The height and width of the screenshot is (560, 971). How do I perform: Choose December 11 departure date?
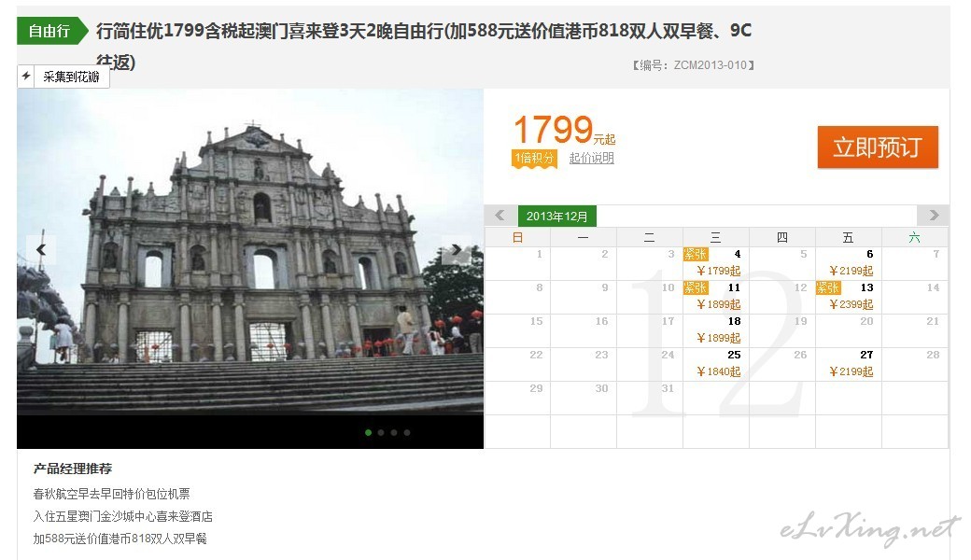[716, 297]
